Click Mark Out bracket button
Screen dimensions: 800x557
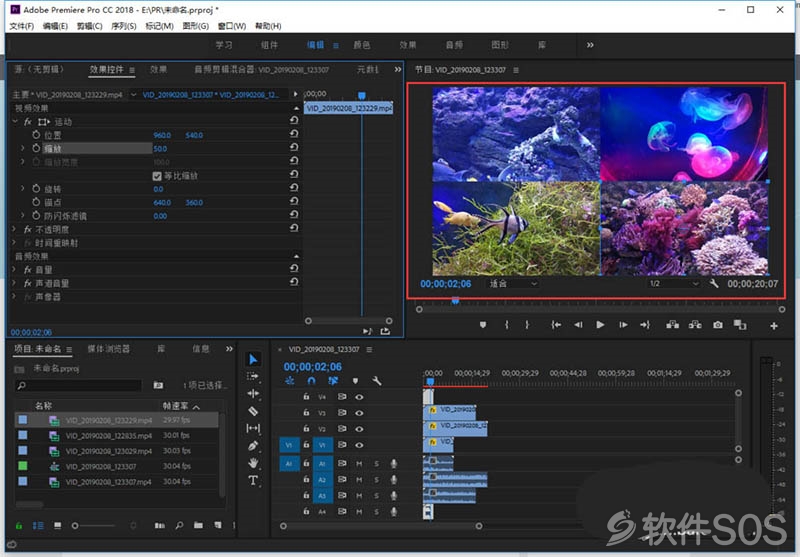527,324
